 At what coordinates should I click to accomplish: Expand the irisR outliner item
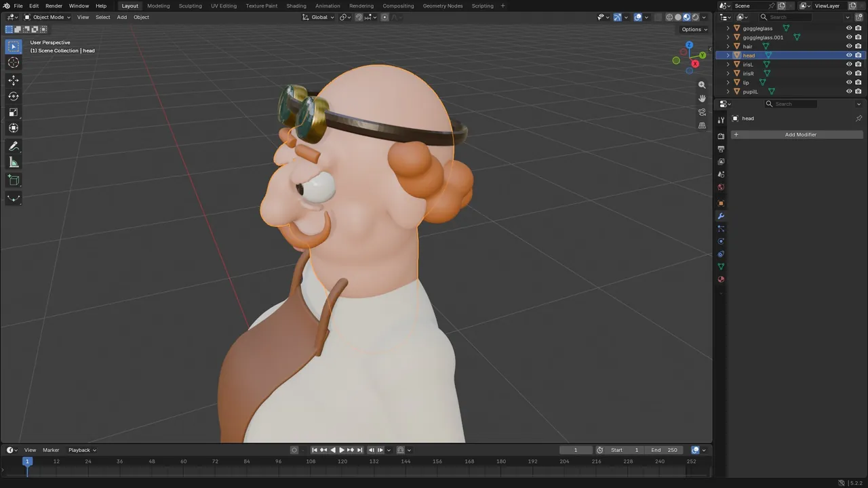tap(728, 73)
